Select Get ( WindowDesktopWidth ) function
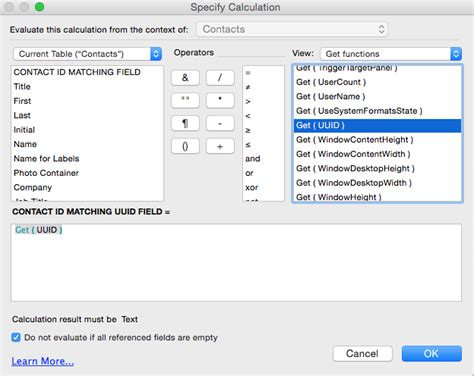The height and width of the screenshot is (376, 474). [x=377, y=183]
